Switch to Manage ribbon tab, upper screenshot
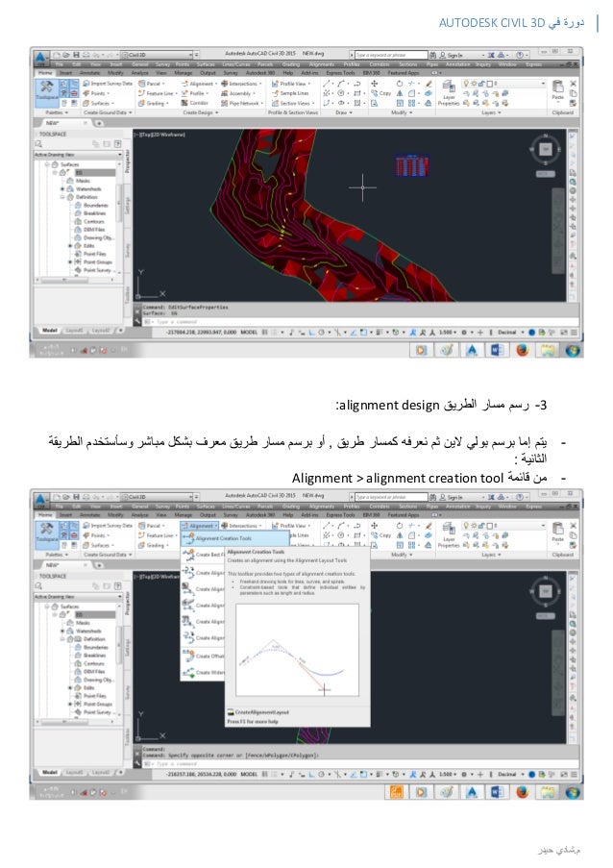 tap(183, 73)
